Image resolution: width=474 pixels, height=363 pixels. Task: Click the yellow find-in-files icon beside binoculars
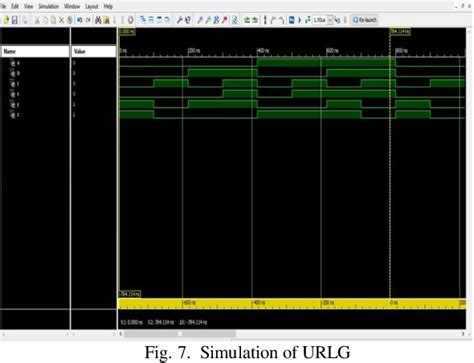point(107,20)
